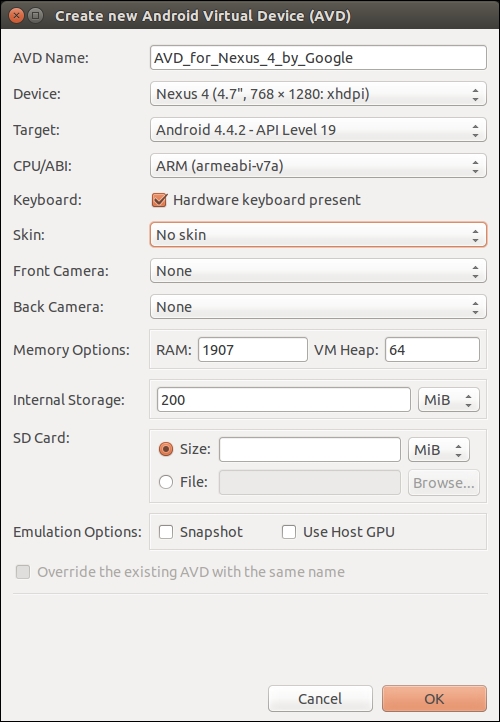Click the Cancel button
The image size is (500, 722).
320,699
